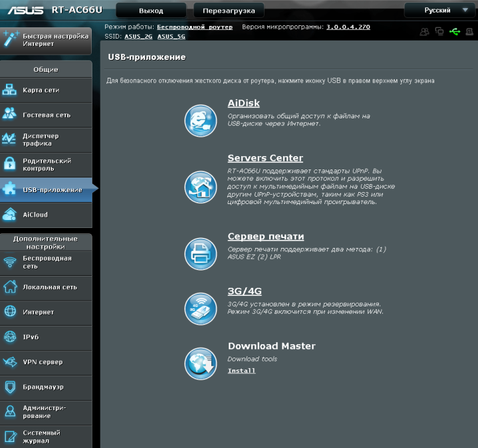Click the shield Firewall icon
478x448 pixels.
(10, 387)
